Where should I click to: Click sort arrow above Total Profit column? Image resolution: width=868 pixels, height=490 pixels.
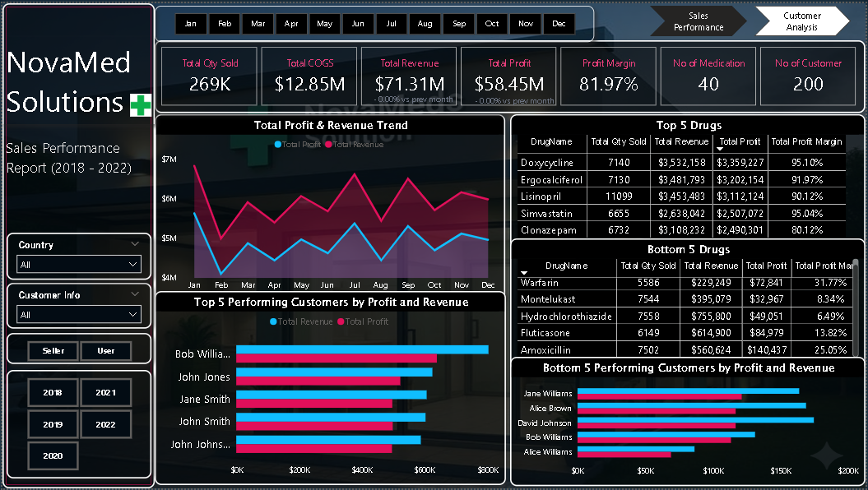(722, 149)
